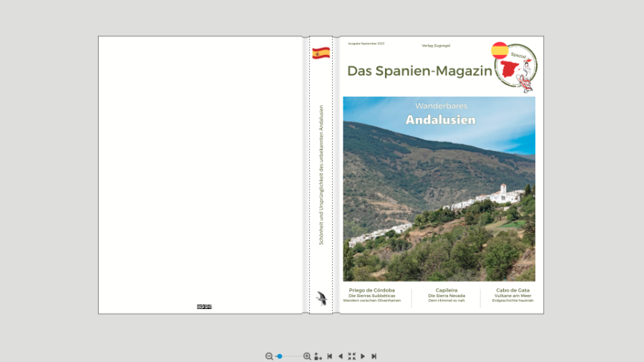Exit fullscreen preview mode
This screenshot has width=644, height=362.
point(351,356)
